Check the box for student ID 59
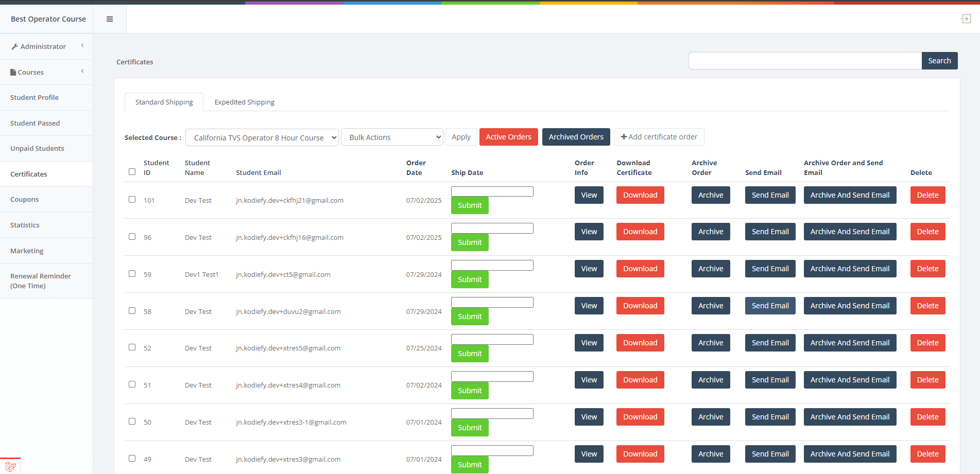Image resolution: width=980 pixels, height=474 pixels. coord(132,274)
